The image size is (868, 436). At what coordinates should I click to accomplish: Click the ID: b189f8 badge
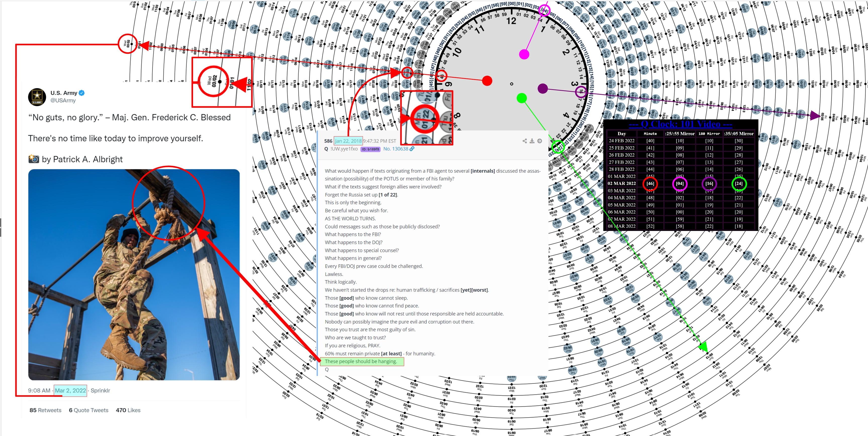point(370,149)
